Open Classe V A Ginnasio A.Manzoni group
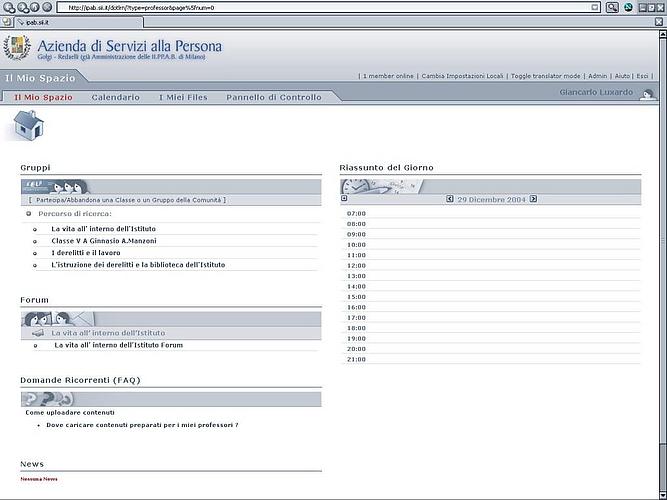The image size is (667, 500). tap(104, 241)
